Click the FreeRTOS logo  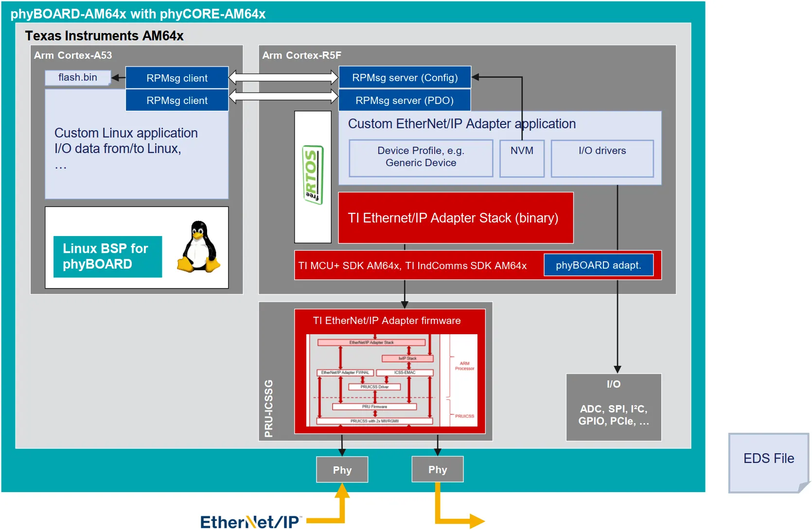click(x=313, y=175)
